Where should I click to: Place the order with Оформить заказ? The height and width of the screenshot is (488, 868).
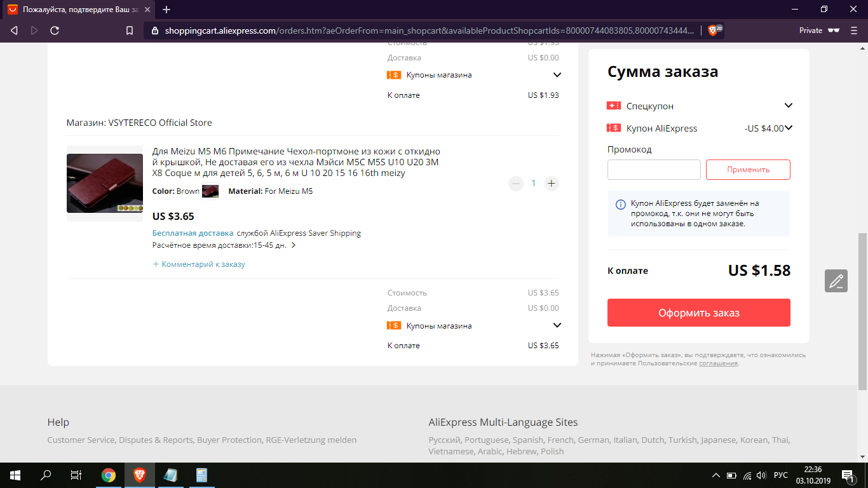(699, 313)
